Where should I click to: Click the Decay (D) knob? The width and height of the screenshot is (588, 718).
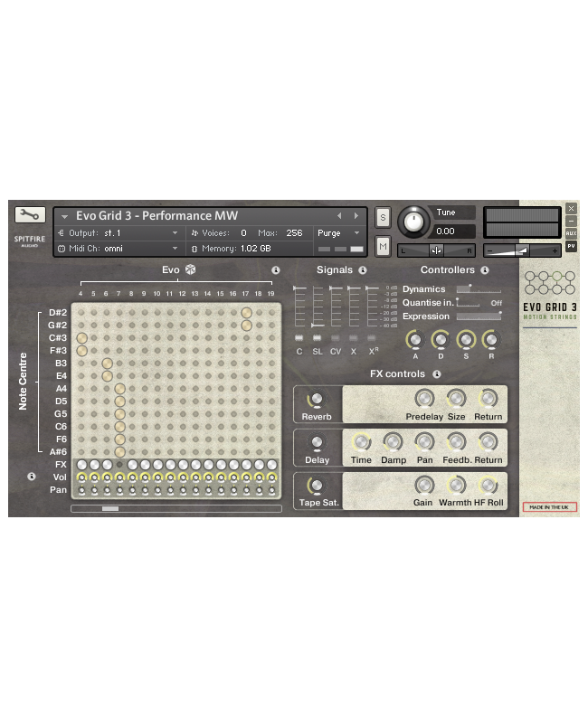[441, 340]
